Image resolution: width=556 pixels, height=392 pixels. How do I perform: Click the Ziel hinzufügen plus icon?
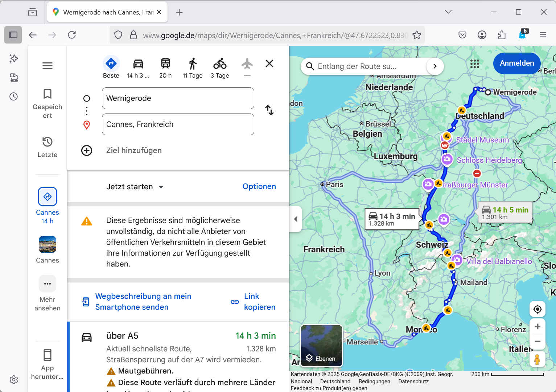pos(87,150)
